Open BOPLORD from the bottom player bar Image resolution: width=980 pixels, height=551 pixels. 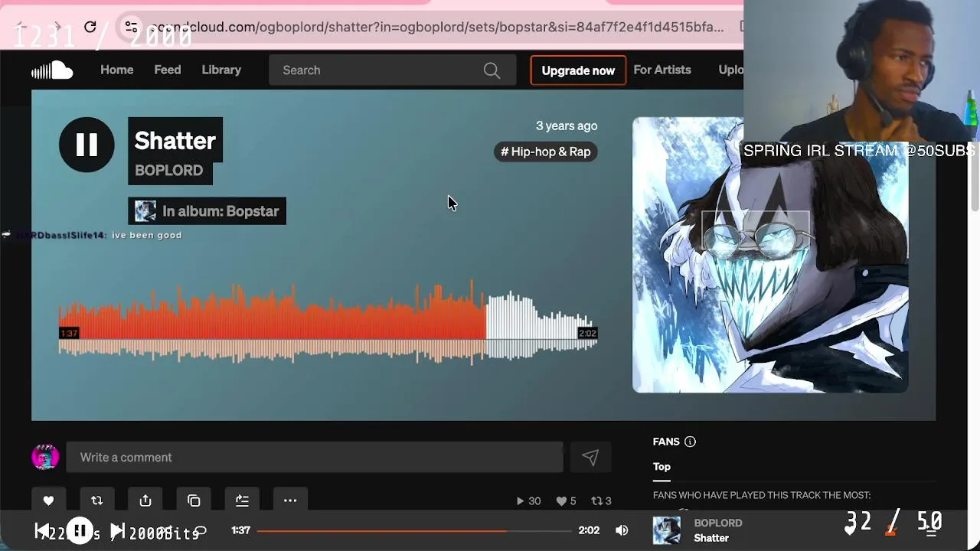pyautogui.click(x=718, y=523)
